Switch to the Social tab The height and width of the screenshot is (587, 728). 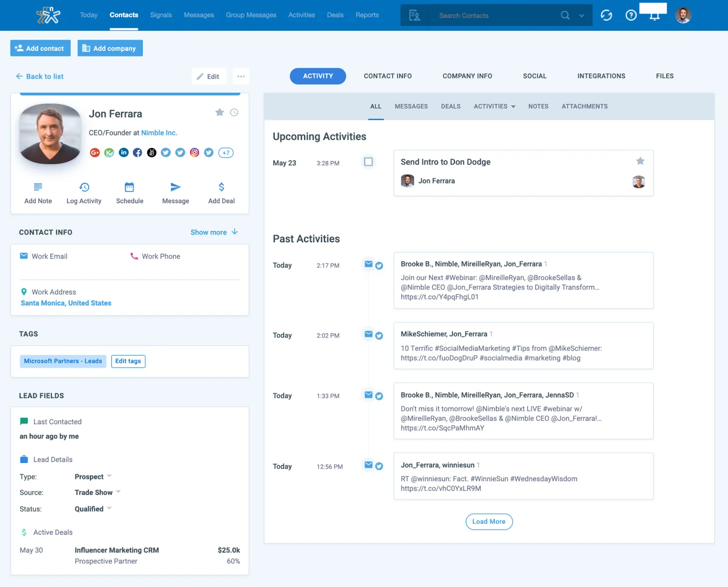click(x=535, y=76)
